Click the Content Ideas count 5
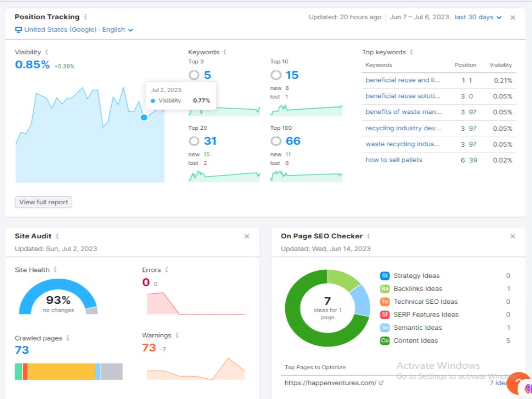This screenshot has height=399, width=532. [508, 340]
